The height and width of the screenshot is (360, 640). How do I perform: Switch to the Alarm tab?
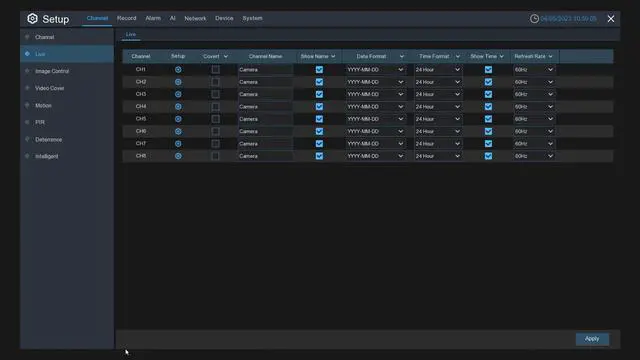tap(153, 18)
